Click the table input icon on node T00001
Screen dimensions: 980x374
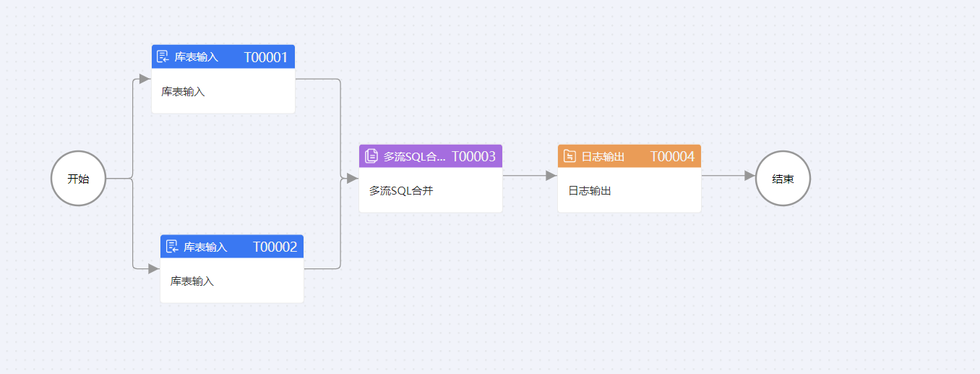point(163,56)
